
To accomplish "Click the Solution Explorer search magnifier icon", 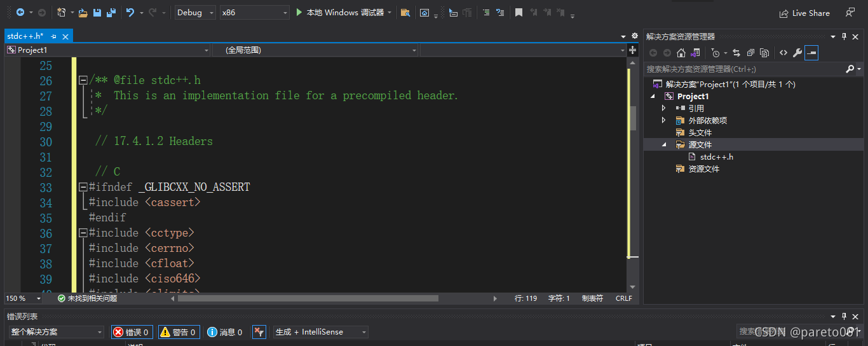I will [850, 69].
